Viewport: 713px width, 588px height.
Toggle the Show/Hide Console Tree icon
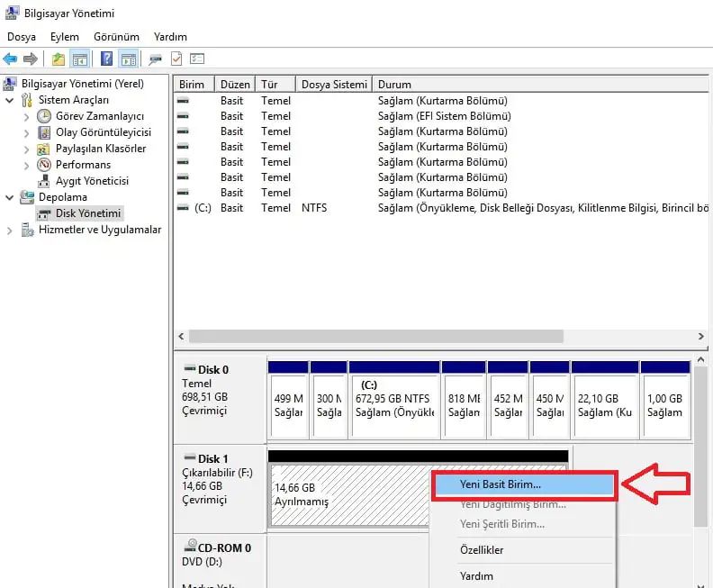point(80,59)
